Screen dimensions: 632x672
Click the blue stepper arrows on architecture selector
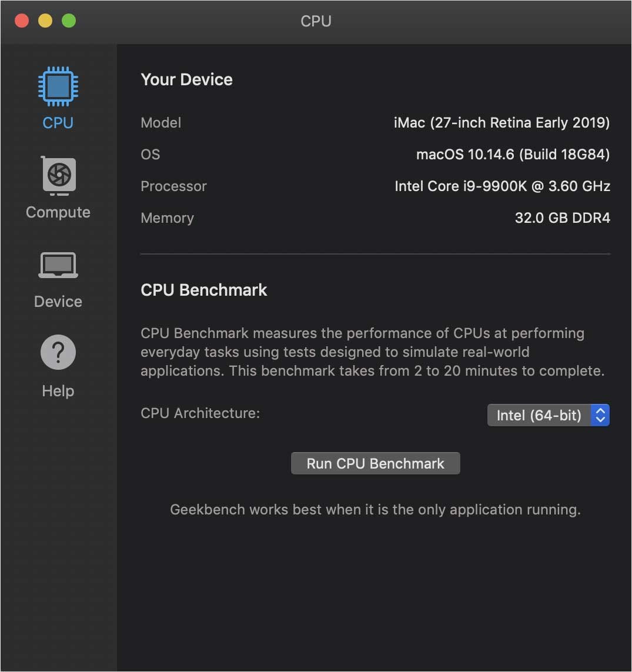tap(600, 415)
